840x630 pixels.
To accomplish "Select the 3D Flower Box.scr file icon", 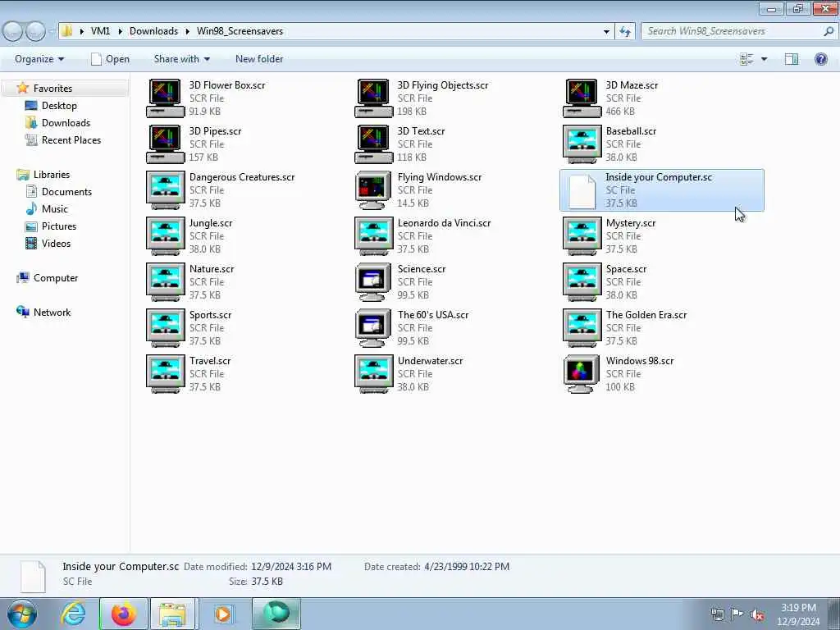I will (165, 98).
